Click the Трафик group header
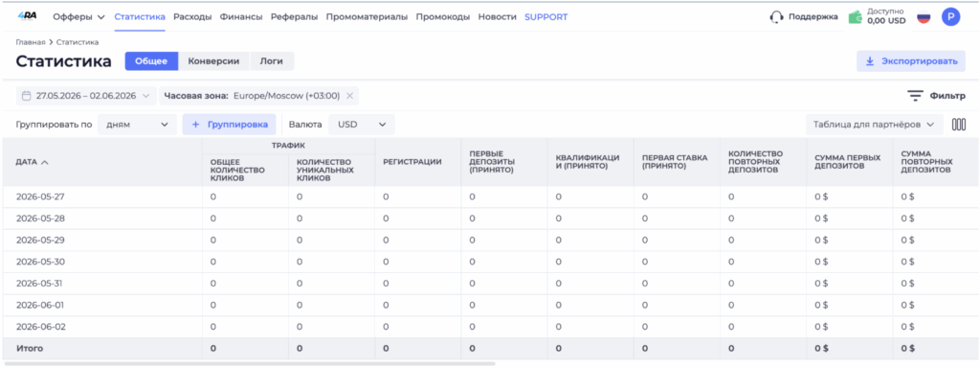Image resolution: width=980 pixels, height=368 pixels. coord(288,145)
